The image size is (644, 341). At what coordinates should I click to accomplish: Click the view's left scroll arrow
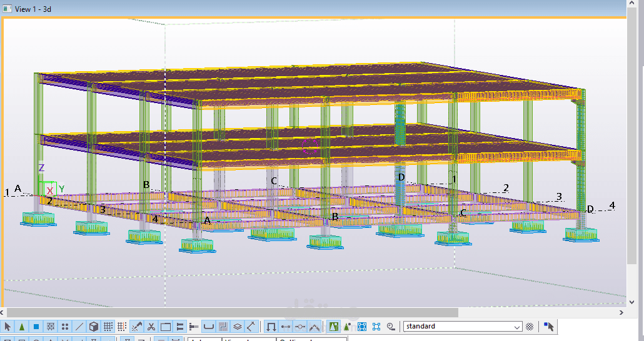(3, 313)
